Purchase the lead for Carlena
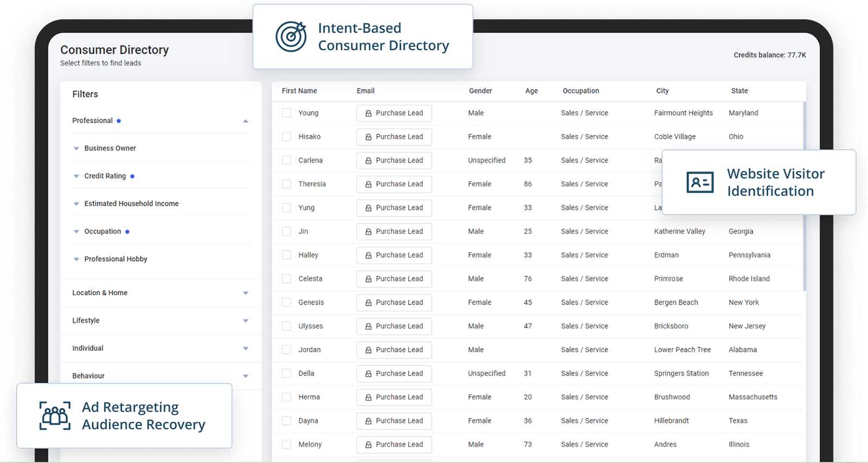This screenshot has width=868, height=463. click(394, 161)
